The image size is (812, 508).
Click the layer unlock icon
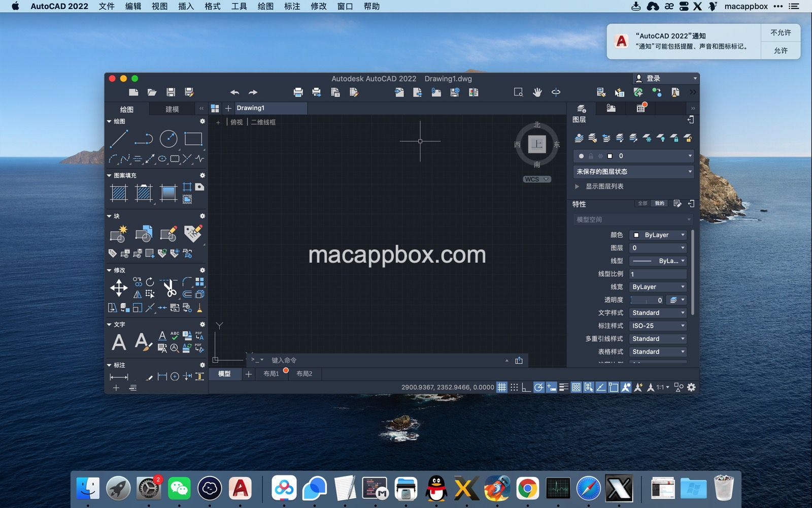click(x=688, y=138)
